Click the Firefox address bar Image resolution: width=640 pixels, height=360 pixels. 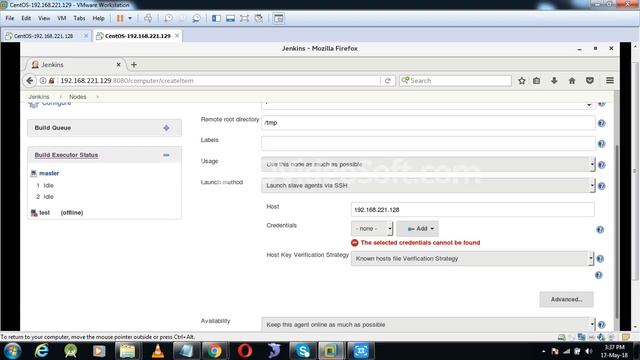[218, 81]
